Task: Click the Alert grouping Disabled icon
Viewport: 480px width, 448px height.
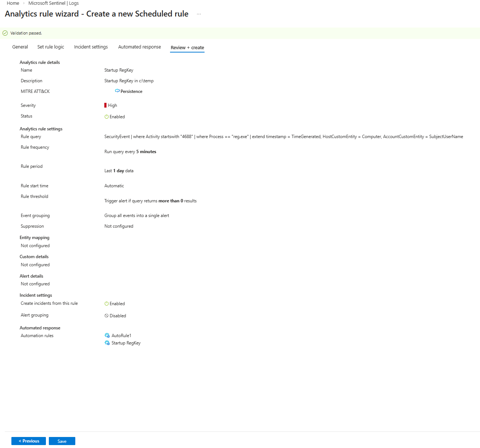Action: point(107,316)
